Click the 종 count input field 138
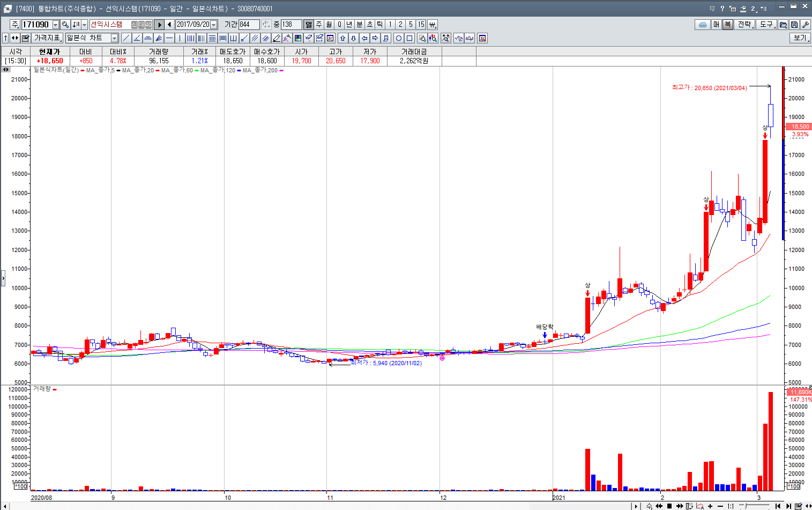This screenshot has height=510, width=812. [291, 25]
